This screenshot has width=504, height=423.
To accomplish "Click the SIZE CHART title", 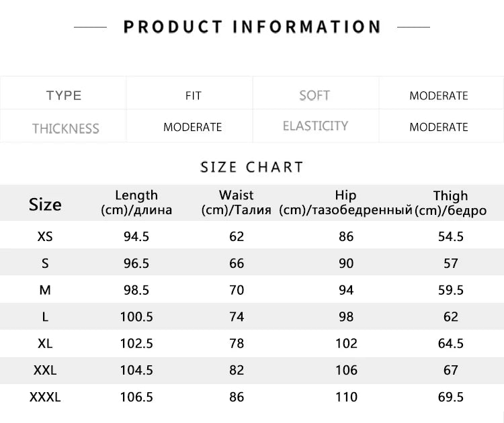I will click(252, 167).
